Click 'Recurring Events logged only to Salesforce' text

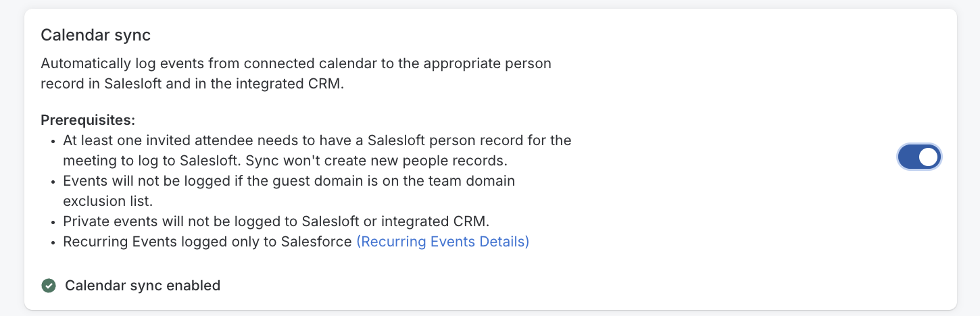(x=207, y=242)
